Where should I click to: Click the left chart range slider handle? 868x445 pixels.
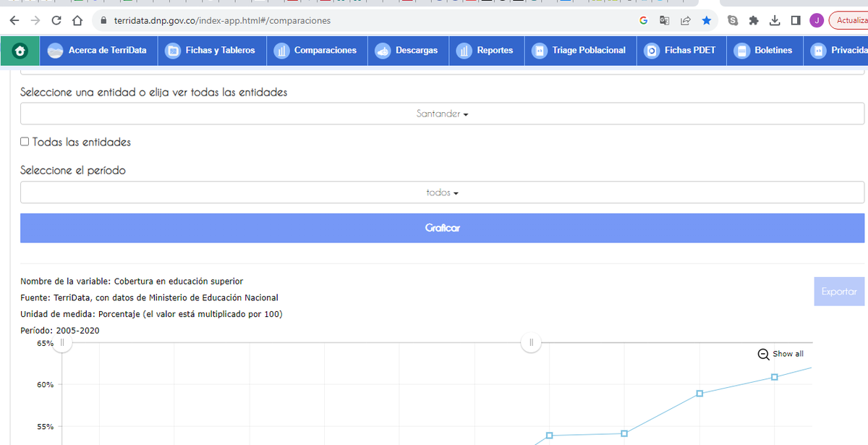click(62, 343)
